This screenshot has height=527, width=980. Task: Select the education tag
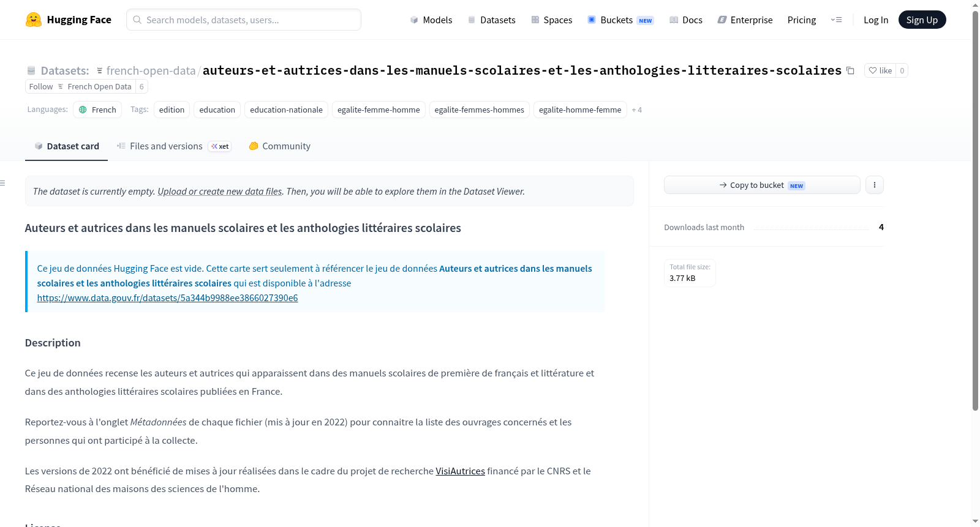click(217, 110)
